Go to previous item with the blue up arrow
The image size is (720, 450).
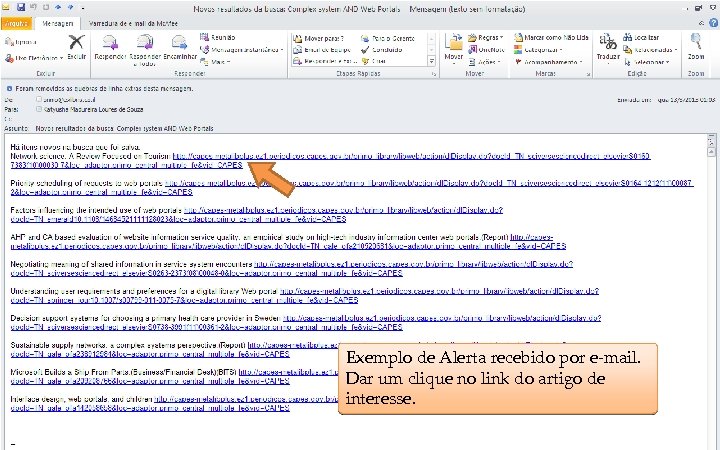[x=58, y=7]
